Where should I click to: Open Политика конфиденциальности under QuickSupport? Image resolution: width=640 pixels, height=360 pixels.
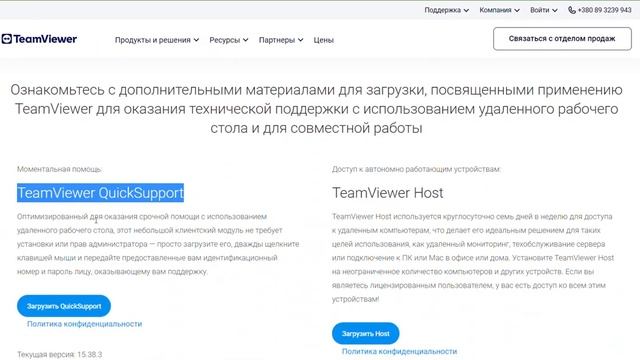(x=84, y=324)
